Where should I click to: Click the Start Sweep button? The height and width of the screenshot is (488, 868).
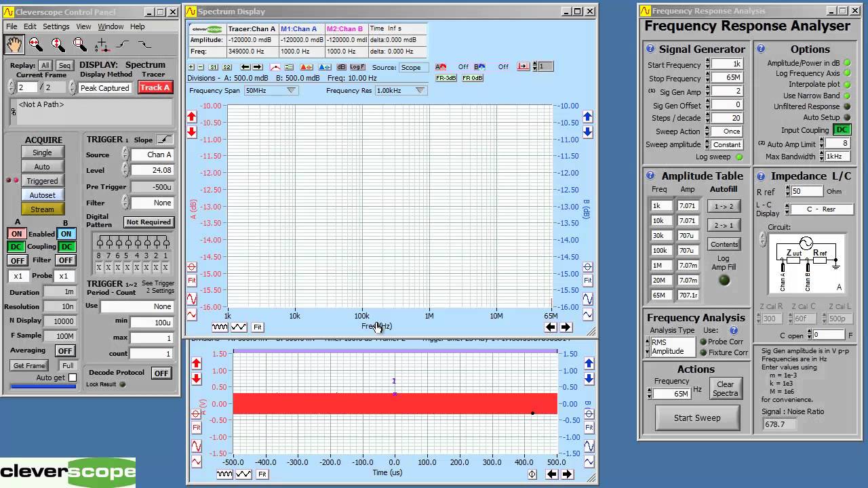click(x=697, y=418)
